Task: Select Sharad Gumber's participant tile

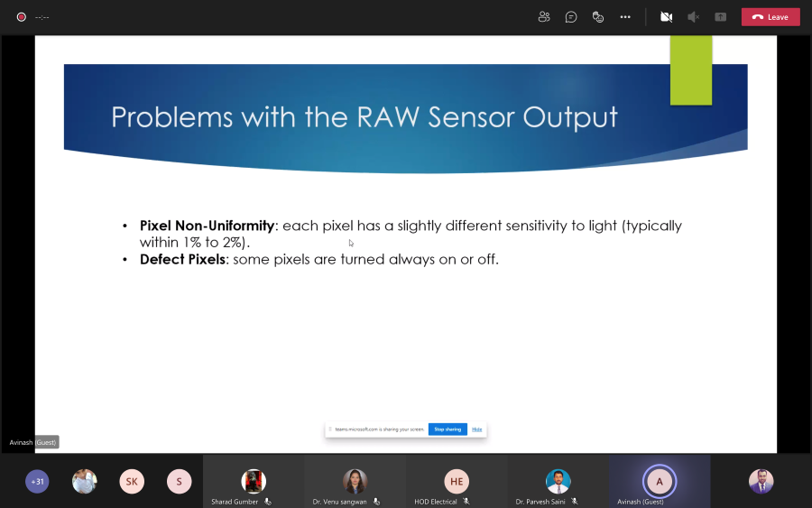Action: [x=254, y=482]
